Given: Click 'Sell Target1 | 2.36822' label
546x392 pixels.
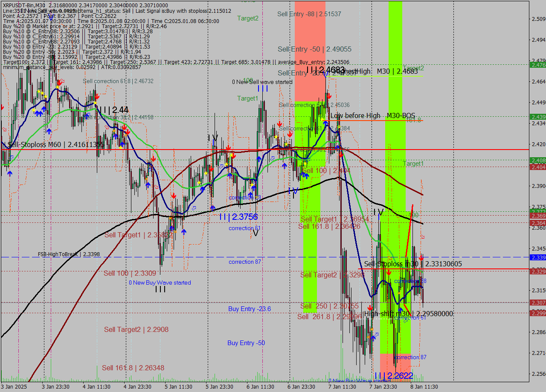Looking at the screenshot, I should pos(139,235).
